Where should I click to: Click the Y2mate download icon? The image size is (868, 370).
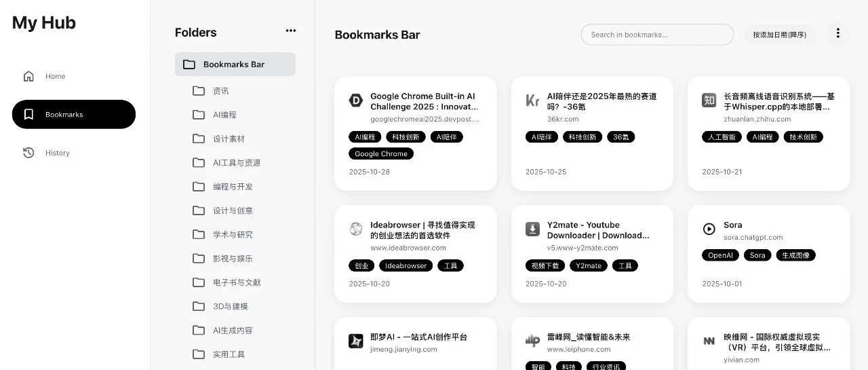(x=532, y=229)
